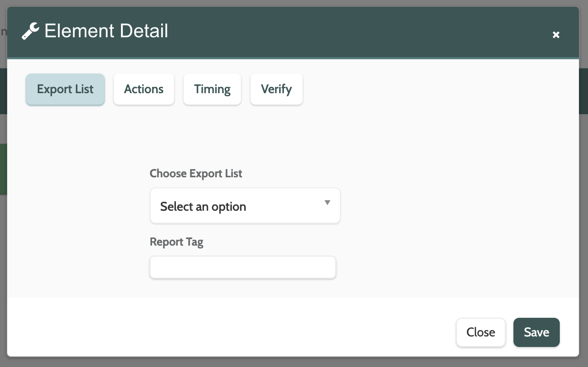Click the dark green header bar background

335,32
